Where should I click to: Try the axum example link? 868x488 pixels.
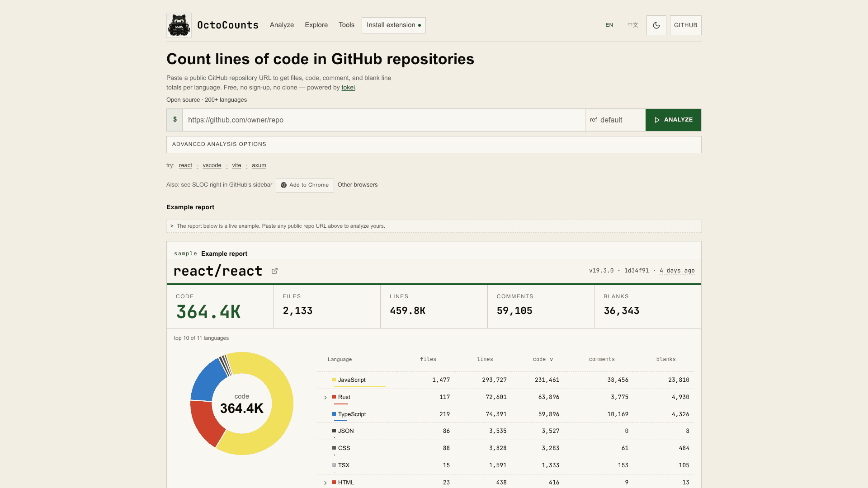259,165
